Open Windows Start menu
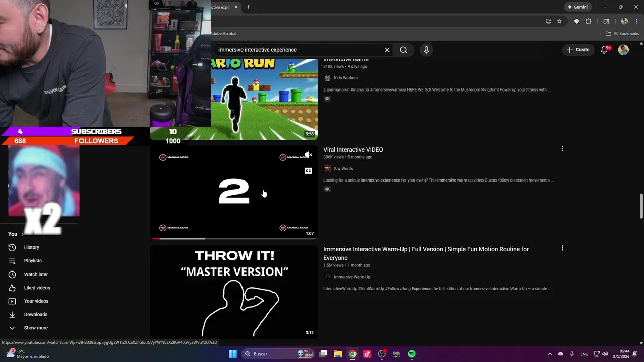The width and height of the screenshot is (644, 362). point(233,354)
